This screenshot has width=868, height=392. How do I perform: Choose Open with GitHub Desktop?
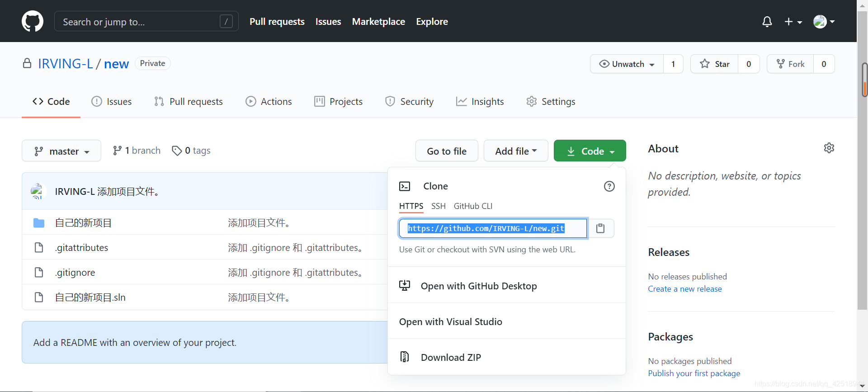507,286
